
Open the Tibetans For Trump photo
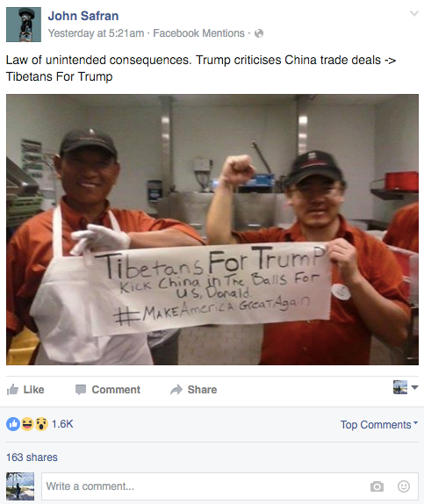[x=212, y=229]
